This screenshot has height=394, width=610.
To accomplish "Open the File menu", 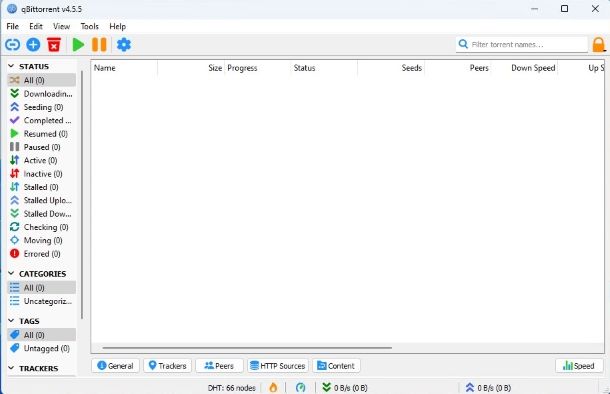I will point(12,26).
